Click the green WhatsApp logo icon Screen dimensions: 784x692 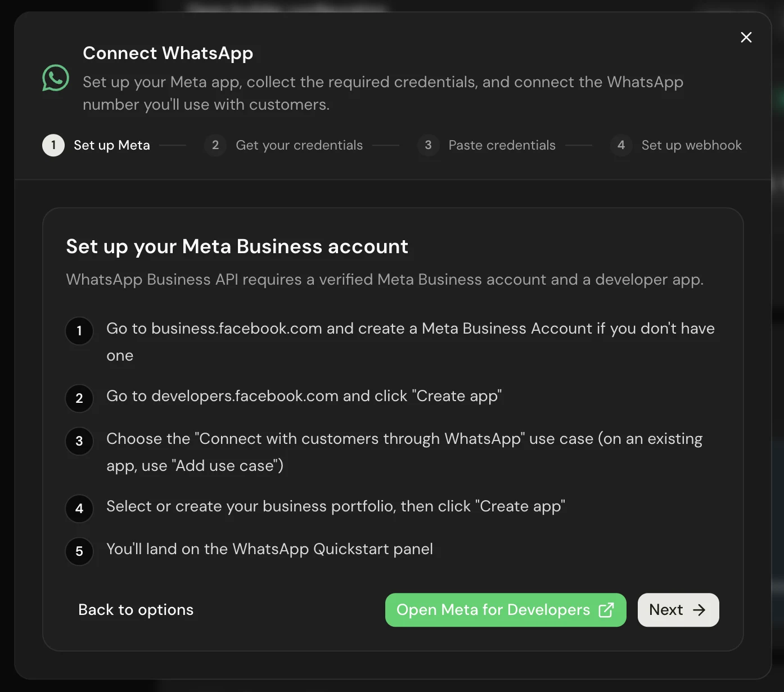tap(56, 78)
